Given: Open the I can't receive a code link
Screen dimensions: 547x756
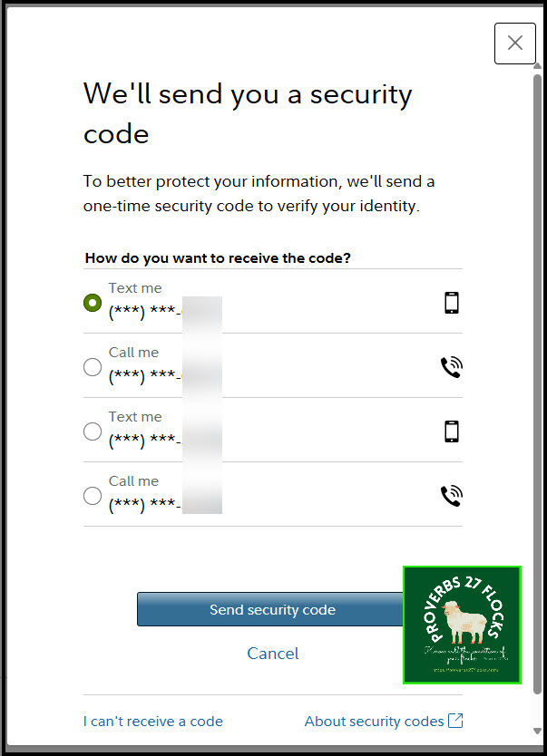Looking at the screenshot, I should click(x=152, y=722).
